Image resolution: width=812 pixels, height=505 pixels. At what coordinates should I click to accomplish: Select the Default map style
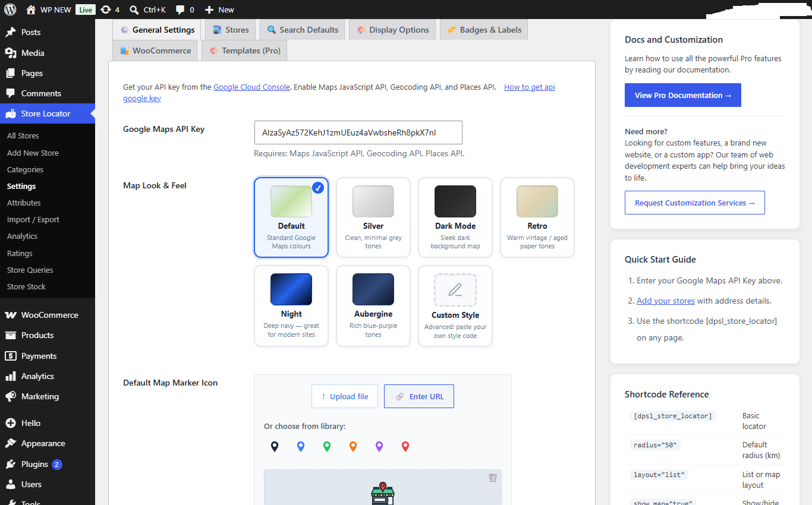pos(291,217)
